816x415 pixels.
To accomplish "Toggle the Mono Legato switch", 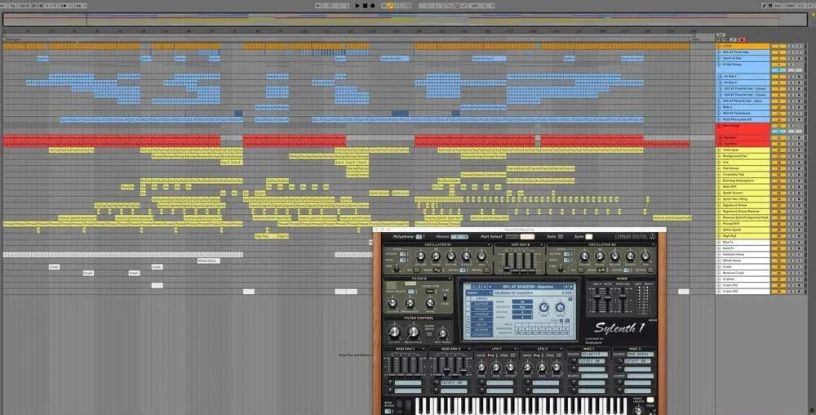I will pos(649,400).
